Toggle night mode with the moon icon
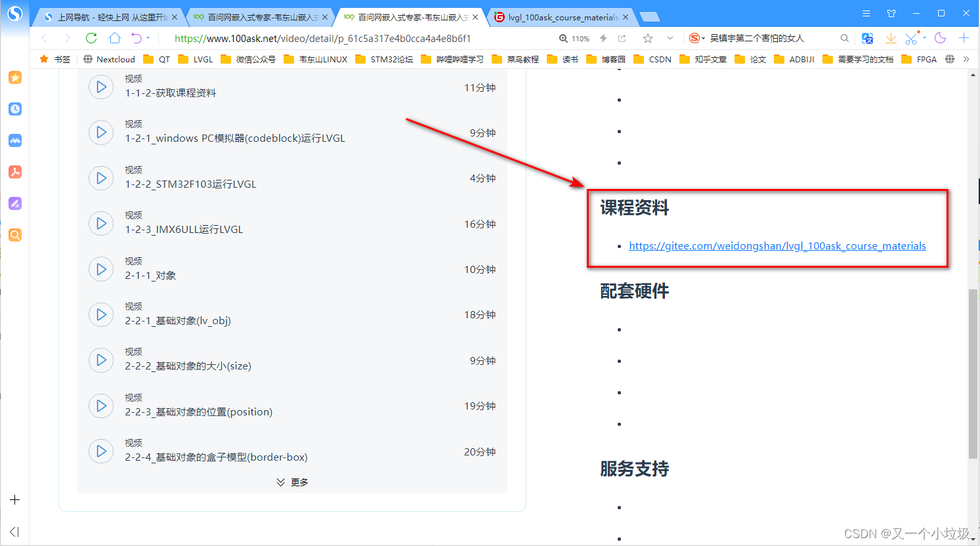This screenshot has height=546, width=980. point(941,38)
